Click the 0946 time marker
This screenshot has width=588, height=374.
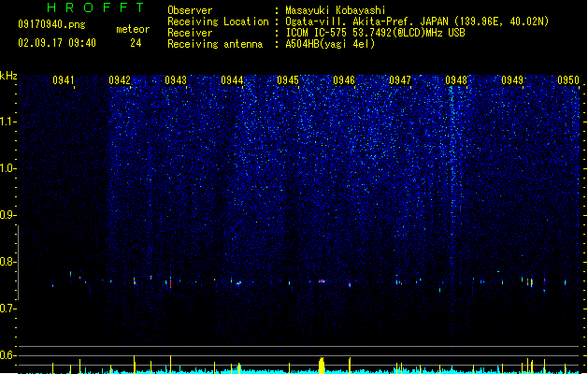point(344,80)
